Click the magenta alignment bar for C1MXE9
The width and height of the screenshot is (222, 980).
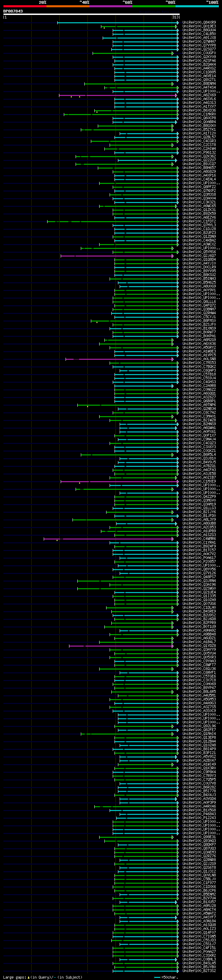click(x=120, y=481)
